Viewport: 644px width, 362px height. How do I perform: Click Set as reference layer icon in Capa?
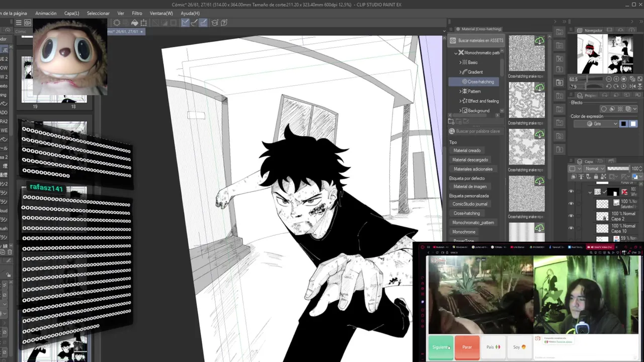click(581, 176)
